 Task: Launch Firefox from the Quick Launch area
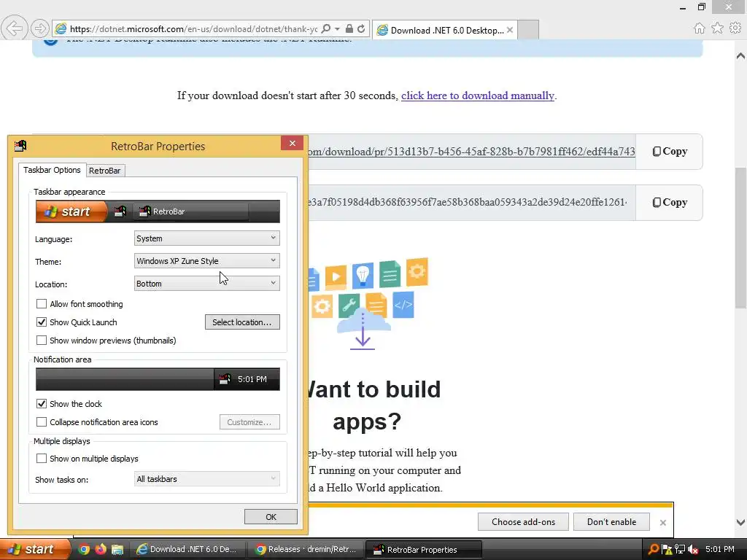pos(101,549)
